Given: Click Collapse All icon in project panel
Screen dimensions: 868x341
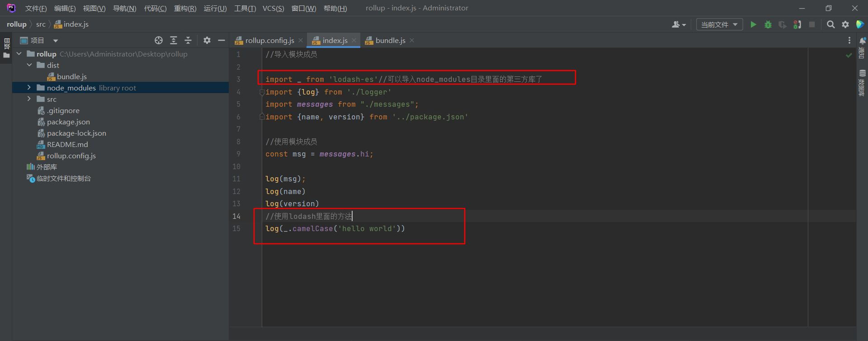Looking at the screenshot, I should point(188,40).
